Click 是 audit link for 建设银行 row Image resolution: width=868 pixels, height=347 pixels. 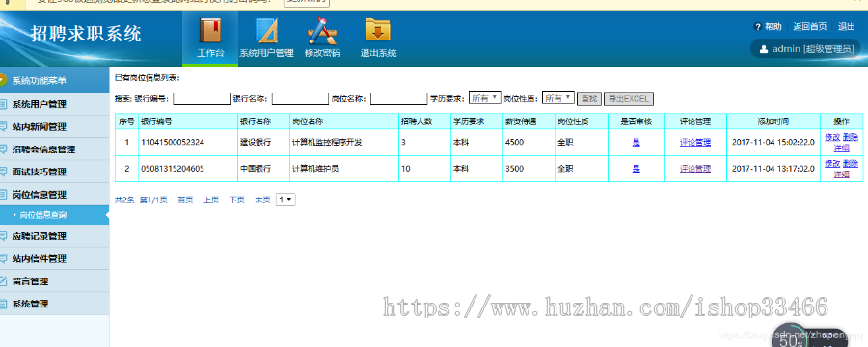coord(637,143)
